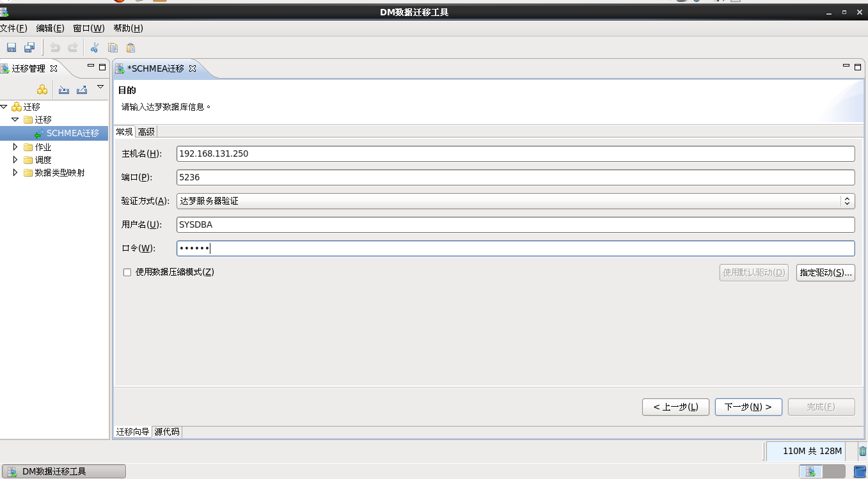Viewport: 868px width, 479px height.
Task: Minimize the 迁移管理 panel
Action: pos(91,67)
